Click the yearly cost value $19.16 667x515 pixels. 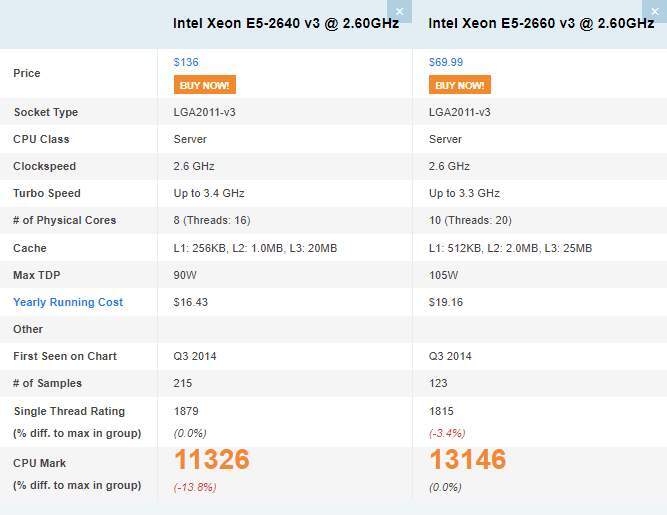[x=446, y=302]
